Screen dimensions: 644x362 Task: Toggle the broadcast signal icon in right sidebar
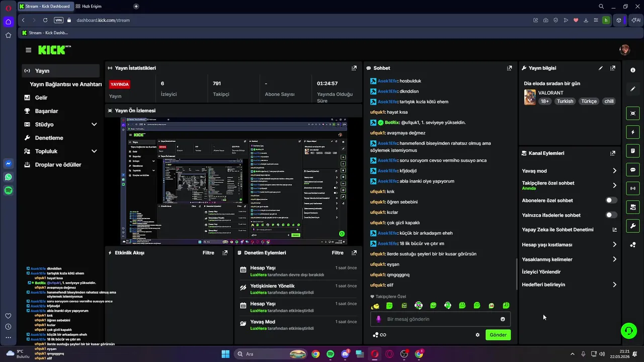point(633,189)
